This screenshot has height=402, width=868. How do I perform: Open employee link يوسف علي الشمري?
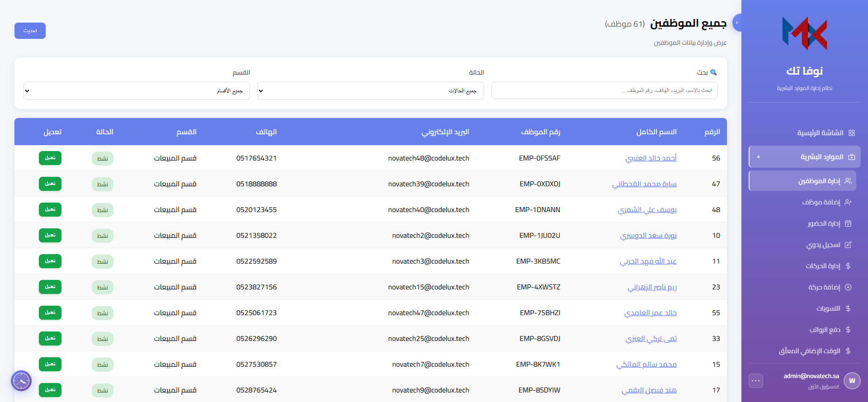click(x=647, y=210)
